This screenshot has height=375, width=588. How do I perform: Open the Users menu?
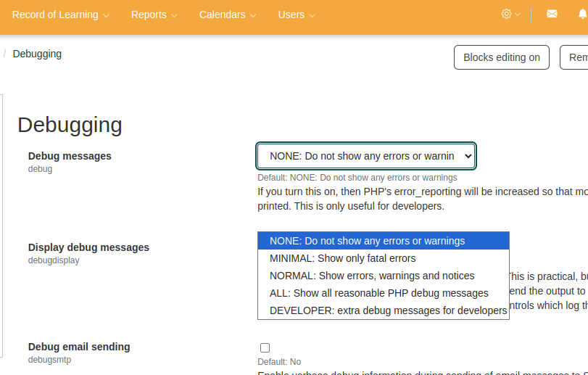point(297,15)
